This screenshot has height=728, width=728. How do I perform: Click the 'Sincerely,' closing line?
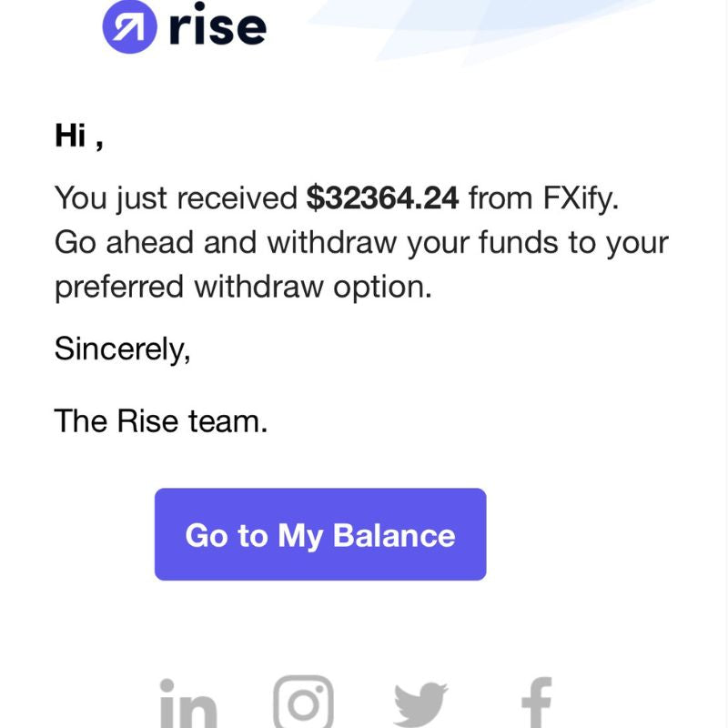123,349
